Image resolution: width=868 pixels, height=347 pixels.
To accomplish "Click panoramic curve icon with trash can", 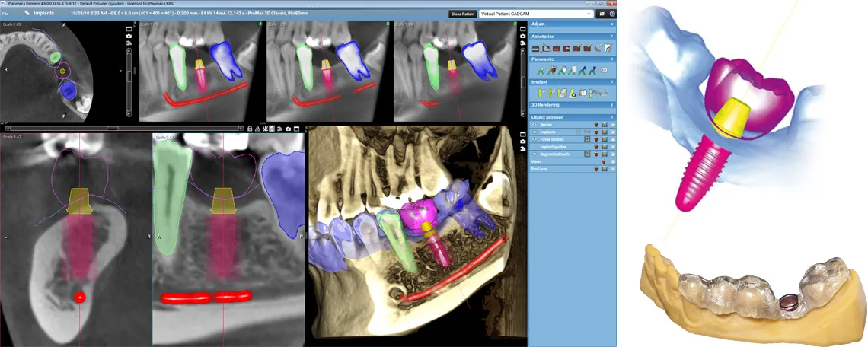I will (553, 70).
